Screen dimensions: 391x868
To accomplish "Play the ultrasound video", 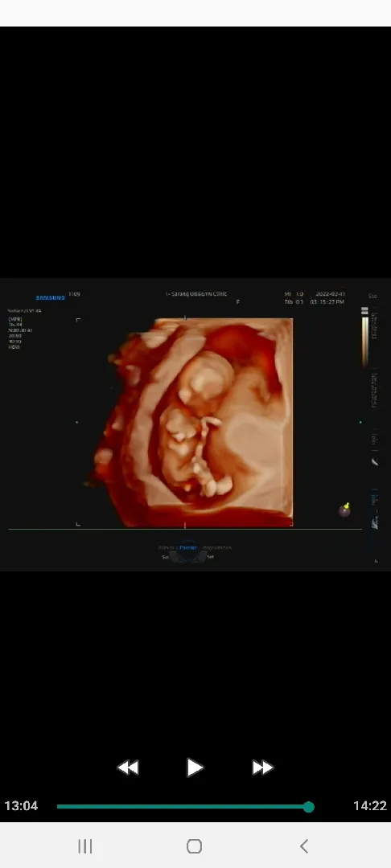I will click(x=195, y=768).
